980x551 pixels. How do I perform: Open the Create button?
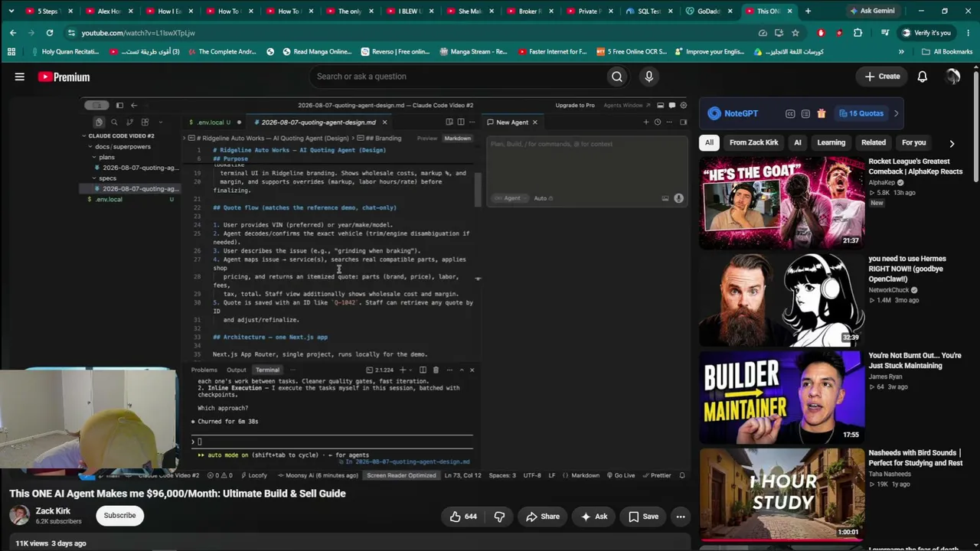pyautogui.click(x=882, y=77)
